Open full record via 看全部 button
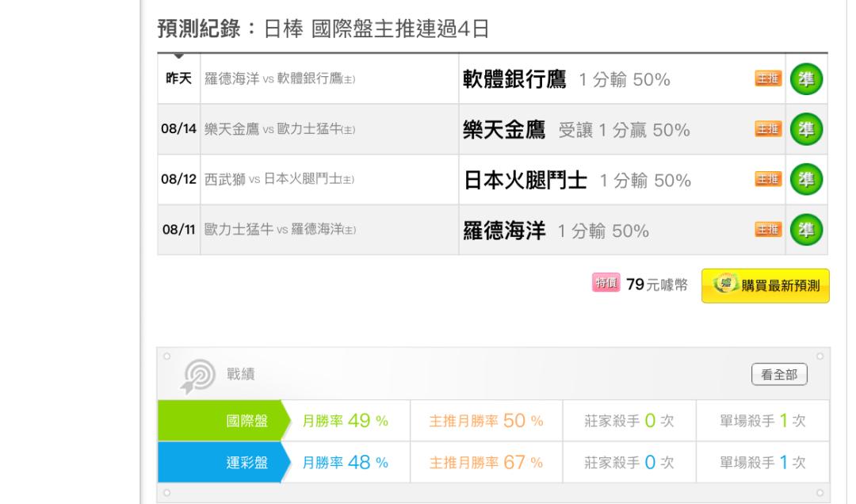Image resolution: width=856 pixels, height=504 pixels. coord(779,375)
